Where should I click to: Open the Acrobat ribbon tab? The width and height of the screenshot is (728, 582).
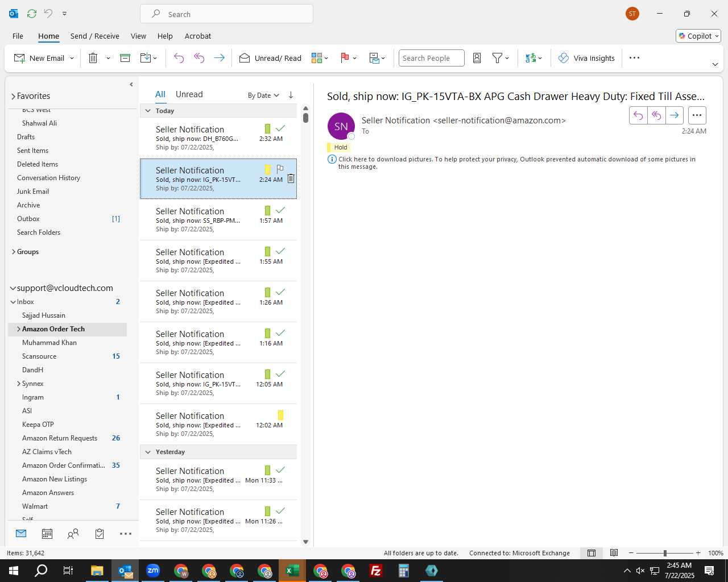coord(198,36)
